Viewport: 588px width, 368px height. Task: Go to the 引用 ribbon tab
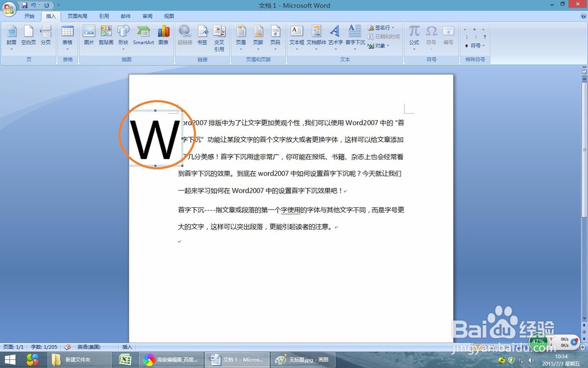[x=104, y=16]
